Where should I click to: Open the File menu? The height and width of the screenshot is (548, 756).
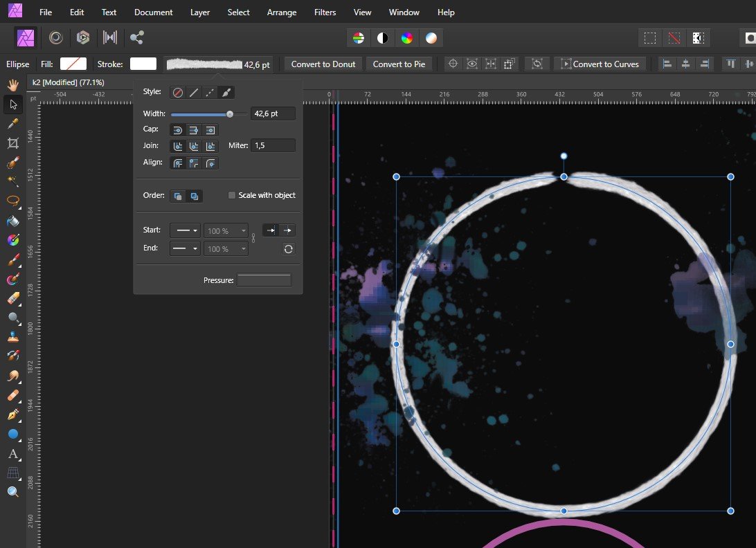pos(46,12)
